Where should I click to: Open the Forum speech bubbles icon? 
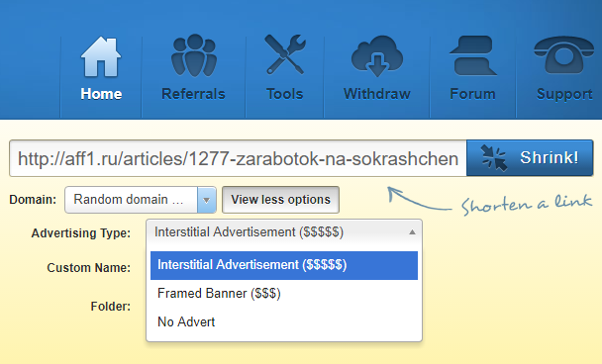(x=473, y=55)
